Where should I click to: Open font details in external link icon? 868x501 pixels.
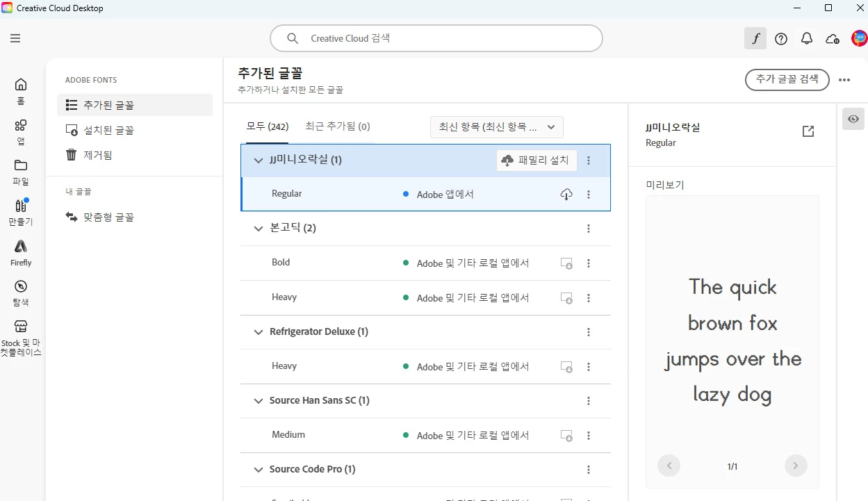tap(808, 131)
